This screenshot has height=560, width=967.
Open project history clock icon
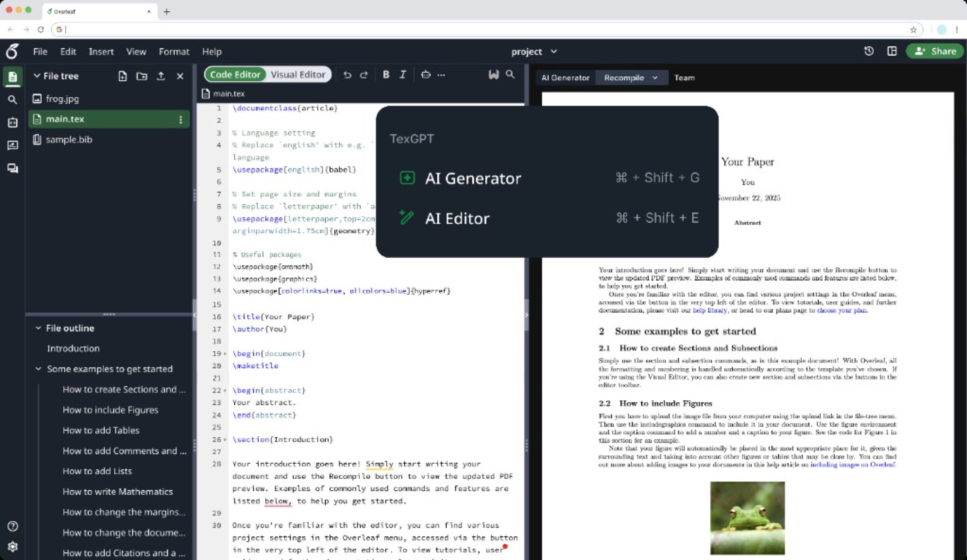[x=869, y=51]
